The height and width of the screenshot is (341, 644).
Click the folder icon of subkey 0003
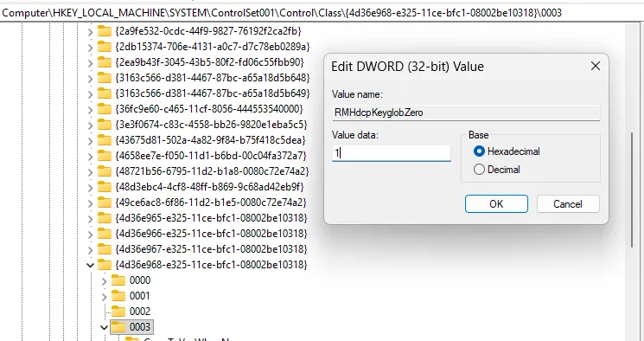click(x=118, y=326)
